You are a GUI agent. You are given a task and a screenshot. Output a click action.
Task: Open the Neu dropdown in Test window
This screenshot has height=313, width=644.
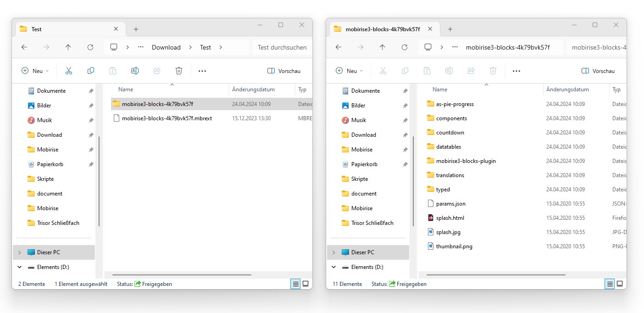tap(36, 71)
